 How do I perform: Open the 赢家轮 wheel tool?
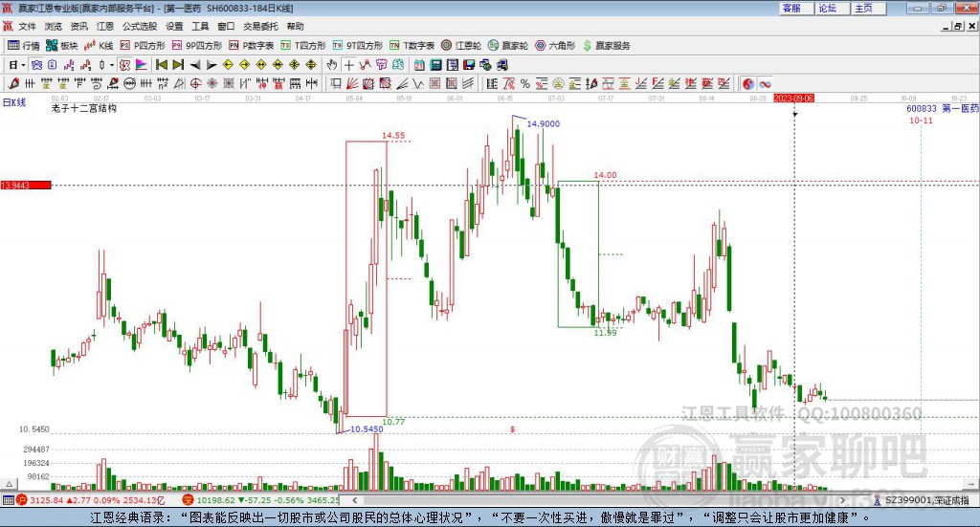(508, 46)
